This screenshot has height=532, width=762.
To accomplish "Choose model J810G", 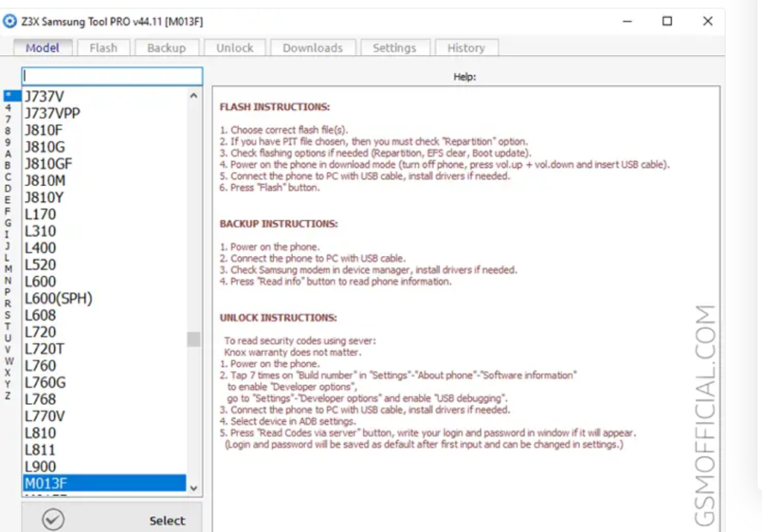I will pos(104,147).
